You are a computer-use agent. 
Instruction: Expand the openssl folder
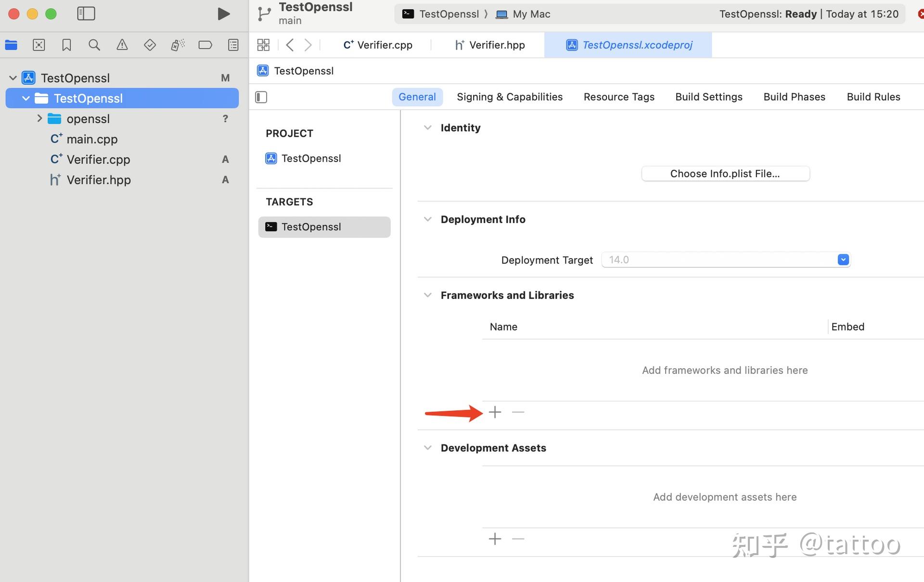point(39,118)
